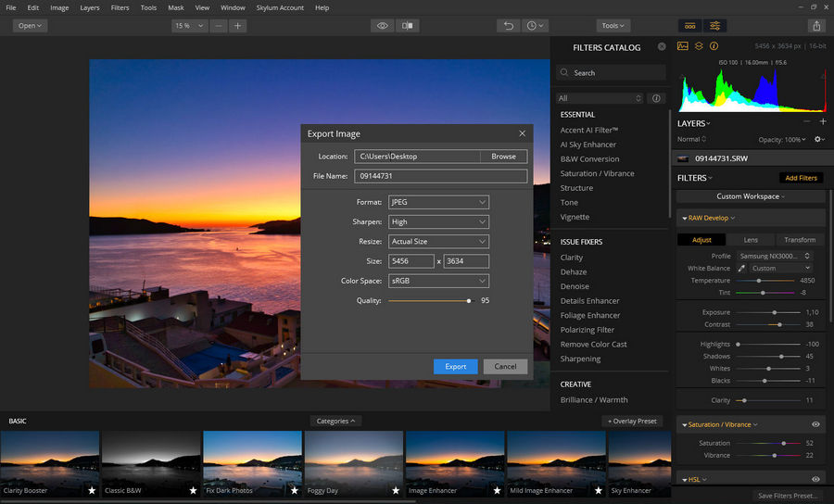Viewport: 834px width, 504px height.
Task: Toggle the quick preview eye icon
Action: click(x=382, y=26)
